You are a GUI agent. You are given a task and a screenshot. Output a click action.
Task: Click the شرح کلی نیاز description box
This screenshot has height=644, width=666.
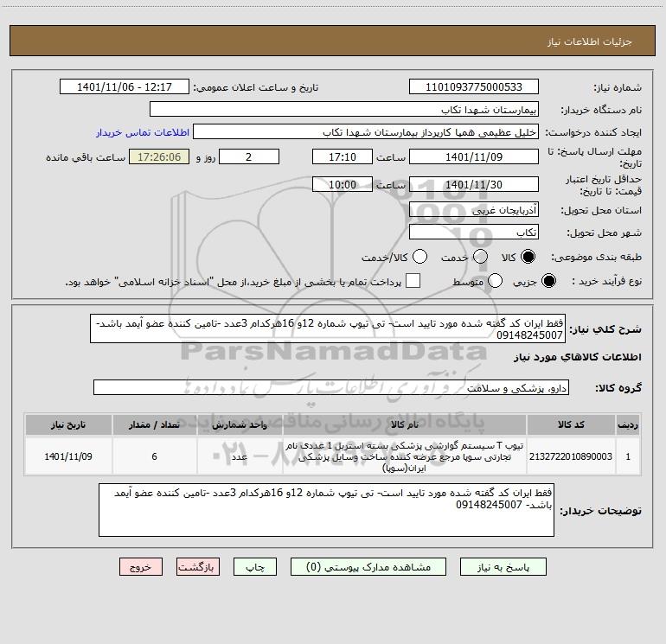328,328
